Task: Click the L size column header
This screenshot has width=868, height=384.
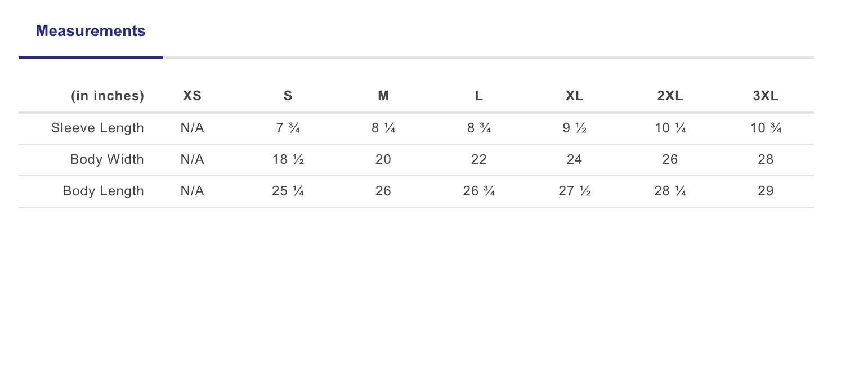Action: 478,96
